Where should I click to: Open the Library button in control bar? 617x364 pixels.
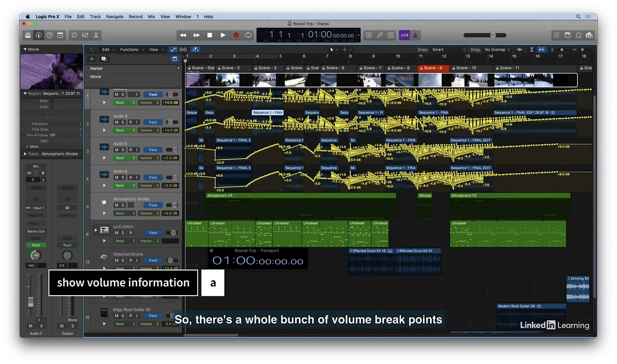(28, 35)
